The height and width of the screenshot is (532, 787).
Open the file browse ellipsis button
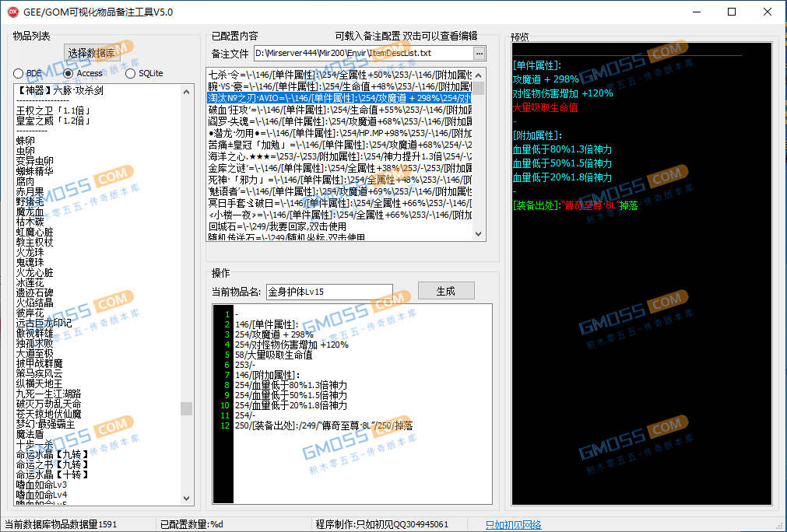pos(480,53)
